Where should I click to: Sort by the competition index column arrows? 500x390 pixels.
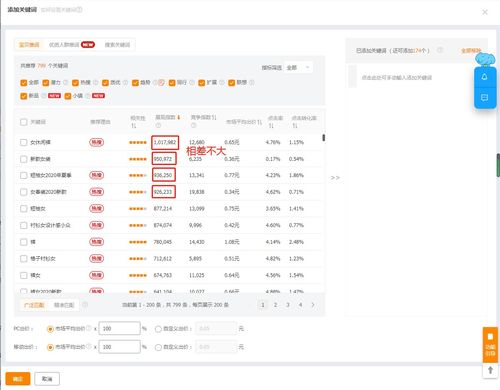point(214,117)
